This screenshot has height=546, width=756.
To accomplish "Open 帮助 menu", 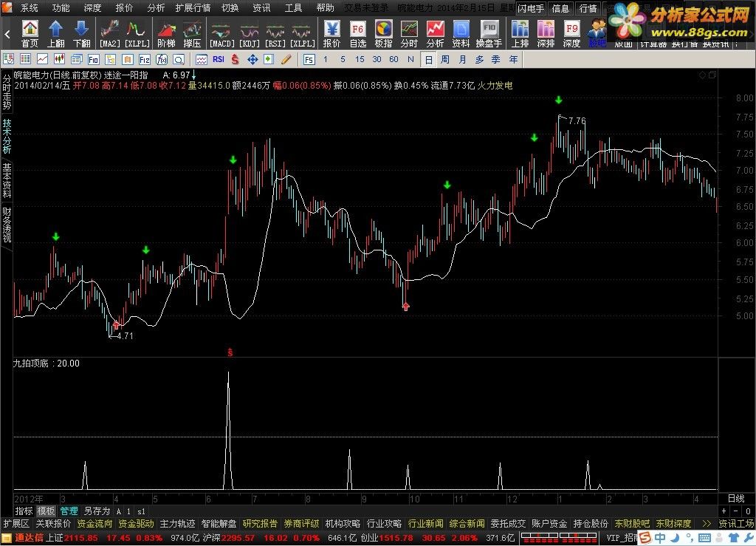I will pos(325,7).
